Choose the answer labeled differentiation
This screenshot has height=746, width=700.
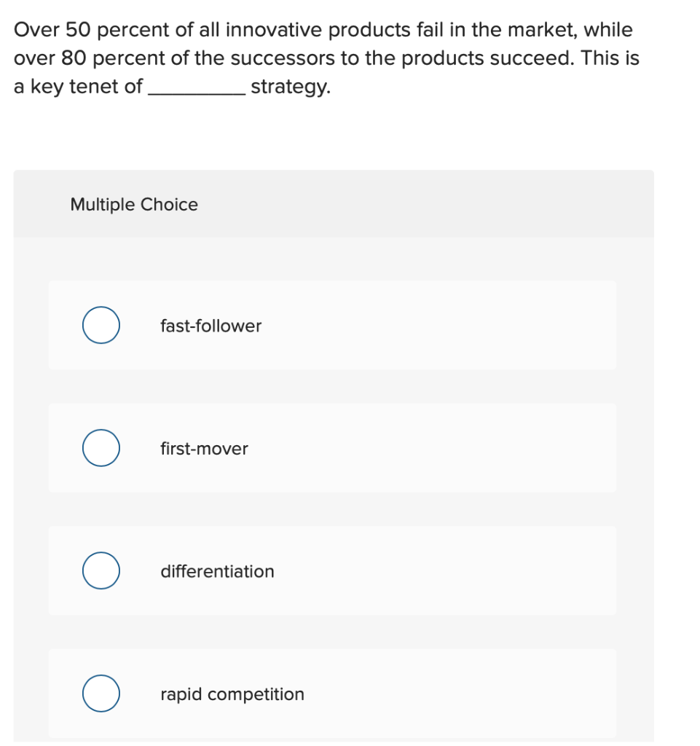(217, 572)
